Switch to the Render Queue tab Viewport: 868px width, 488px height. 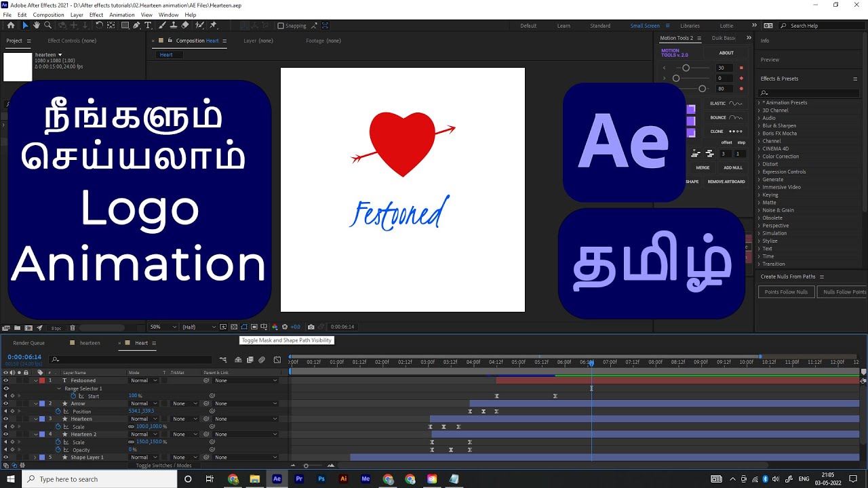(28, 343)
